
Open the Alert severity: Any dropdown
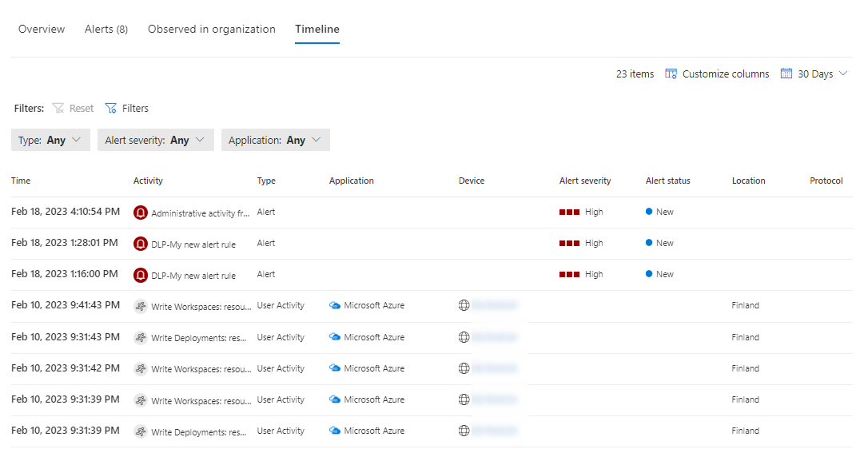[x=155, y=140]
